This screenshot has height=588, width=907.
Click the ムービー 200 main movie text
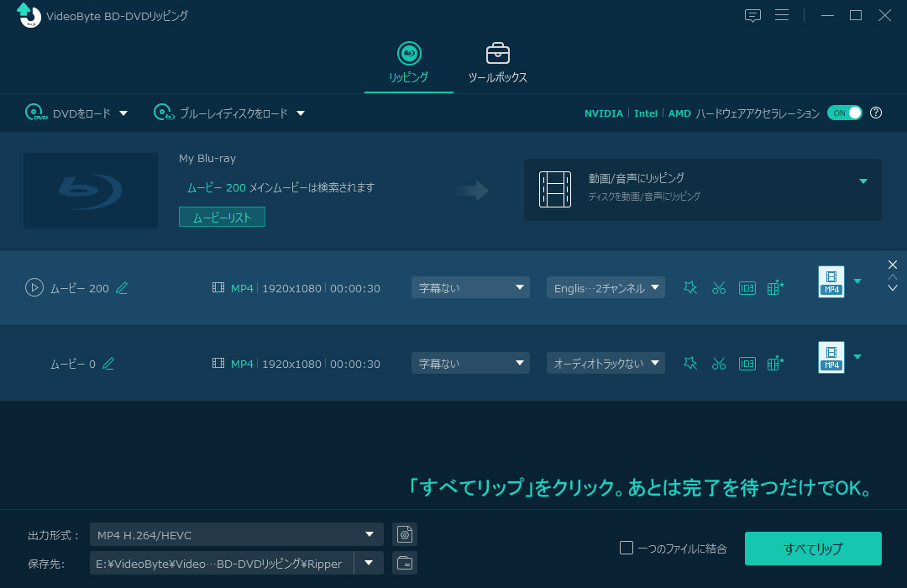point(280,187)
